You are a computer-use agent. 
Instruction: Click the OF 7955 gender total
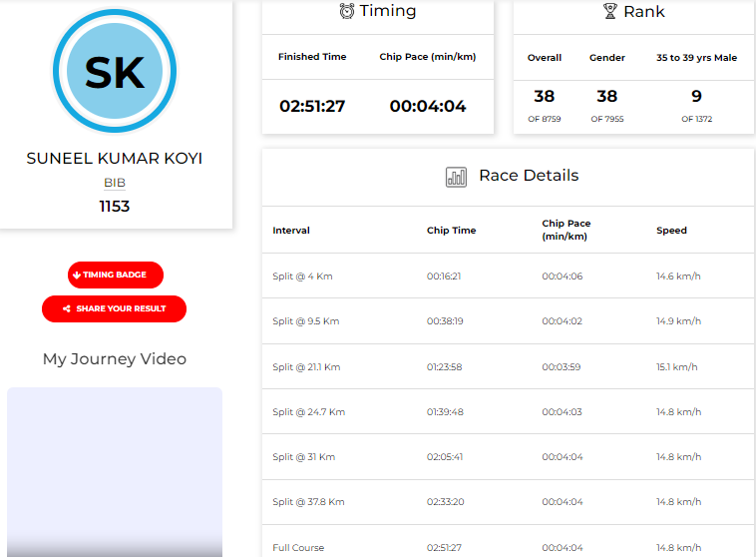(607, 119)
